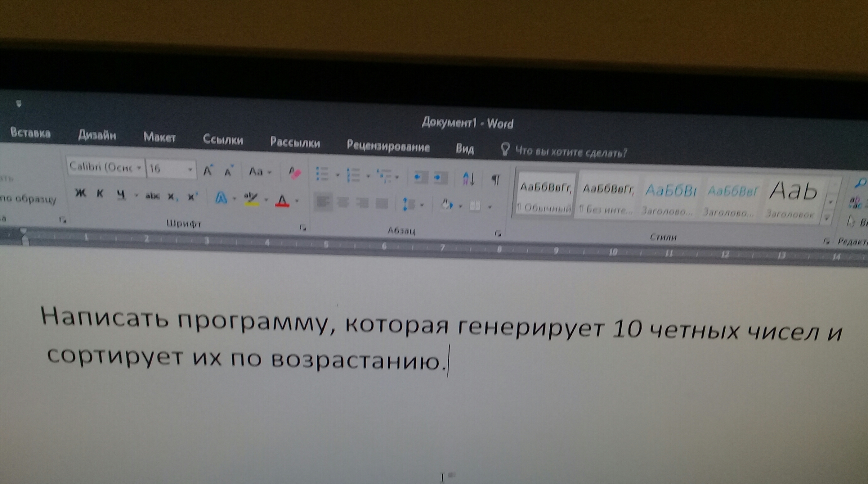
Task: Toggle Italic (К) formatting
Action: pos(100,194)
